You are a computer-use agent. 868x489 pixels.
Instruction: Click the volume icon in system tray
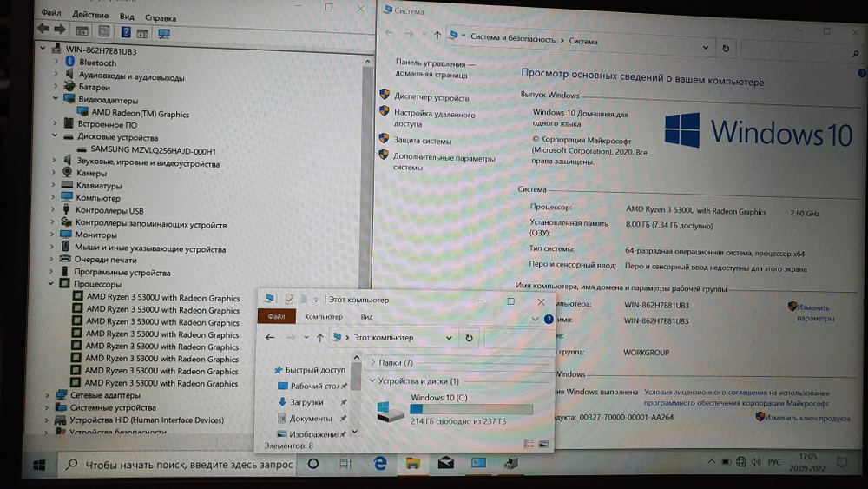[756, 462]
